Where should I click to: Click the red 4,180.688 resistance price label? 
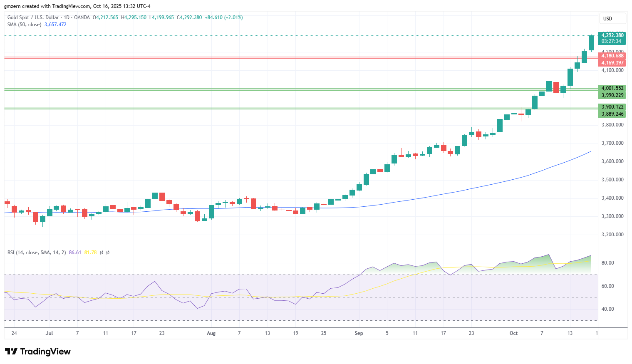612,56
